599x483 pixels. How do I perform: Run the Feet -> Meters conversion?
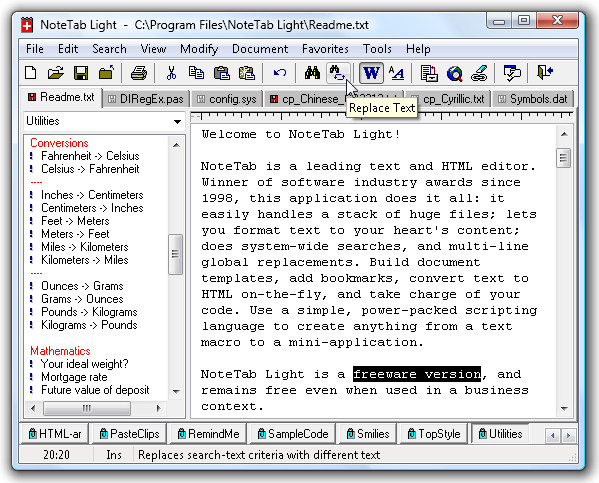pos(75,221)
